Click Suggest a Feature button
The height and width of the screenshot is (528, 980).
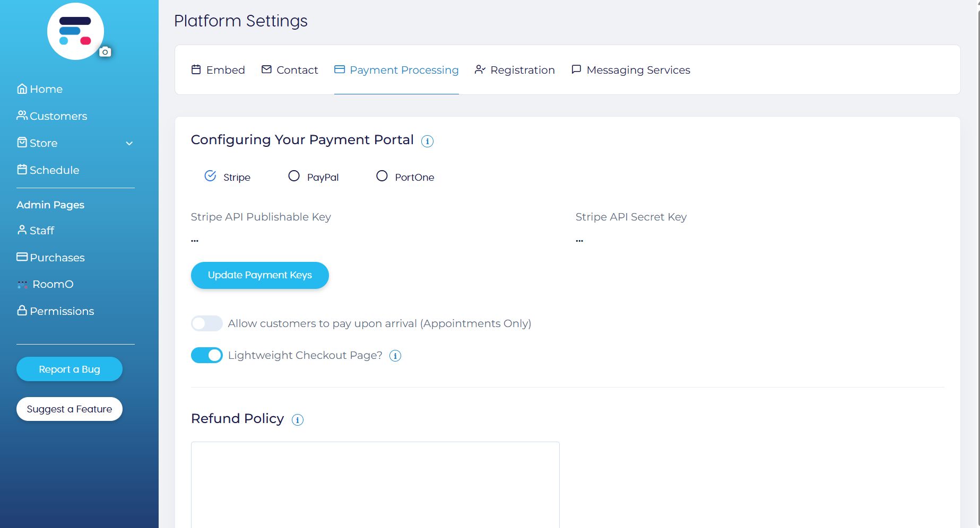[70, 409]
